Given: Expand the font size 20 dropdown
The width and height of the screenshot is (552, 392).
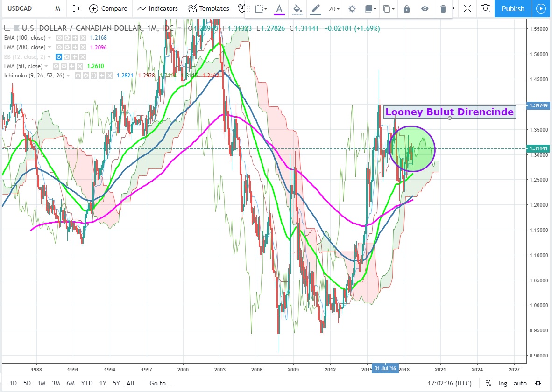Looking at the screenshot, I should (333, 9).
